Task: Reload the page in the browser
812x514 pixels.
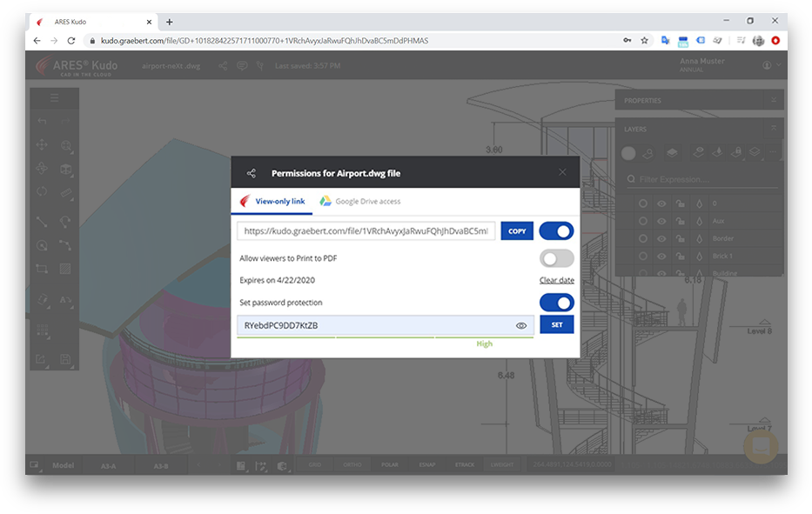Action: pyautogui.click(x=70, y=40)
